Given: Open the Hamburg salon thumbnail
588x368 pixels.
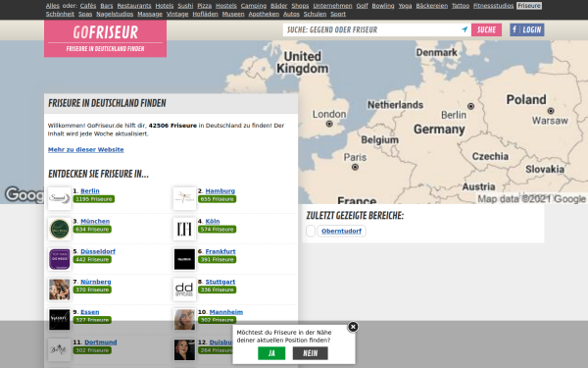Looking at the screenshot, I should pyautogui.click(x=184, y=198).
